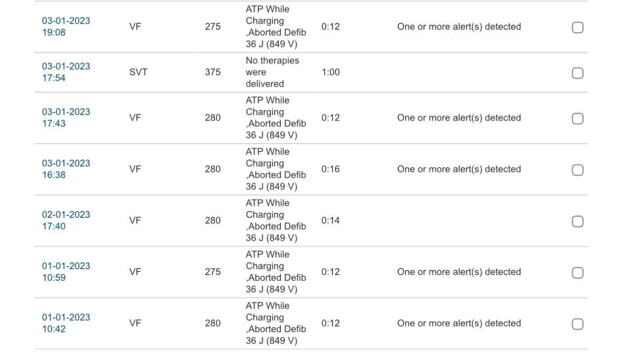Tick the checkbox for the 10:59 episode

tap(578, 272)
